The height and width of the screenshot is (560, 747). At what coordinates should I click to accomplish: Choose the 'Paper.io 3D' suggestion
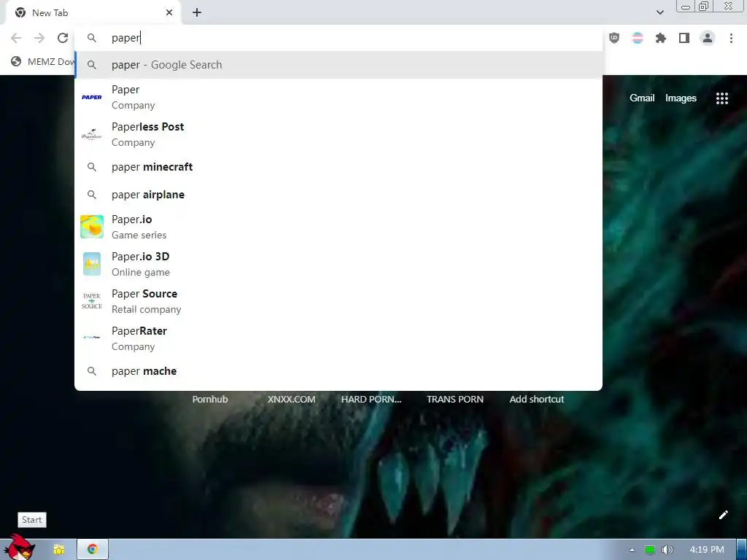[338, 264]
